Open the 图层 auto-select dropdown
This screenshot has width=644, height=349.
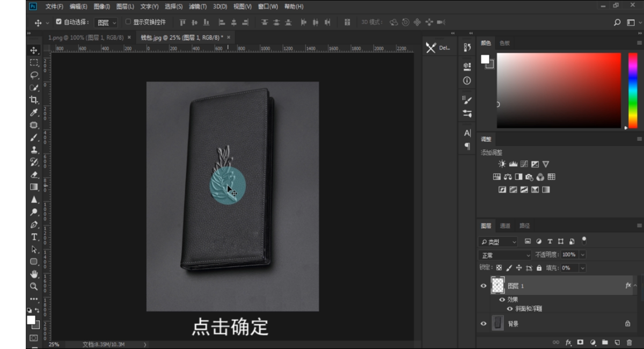[x=106, y=23]
